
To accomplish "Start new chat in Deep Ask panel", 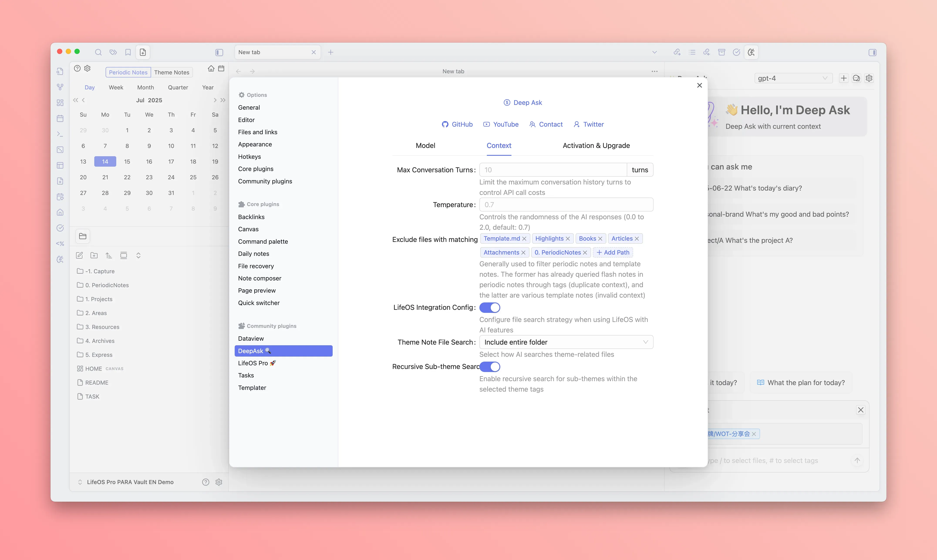I will point(844,78).
